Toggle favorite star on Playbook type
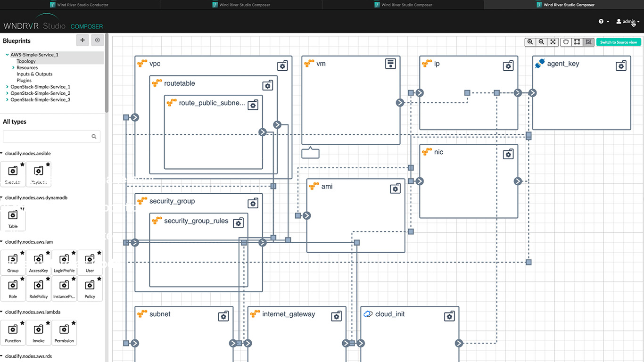Image resolution: width=644 pixels, height=362 pixels. (48, 165)
